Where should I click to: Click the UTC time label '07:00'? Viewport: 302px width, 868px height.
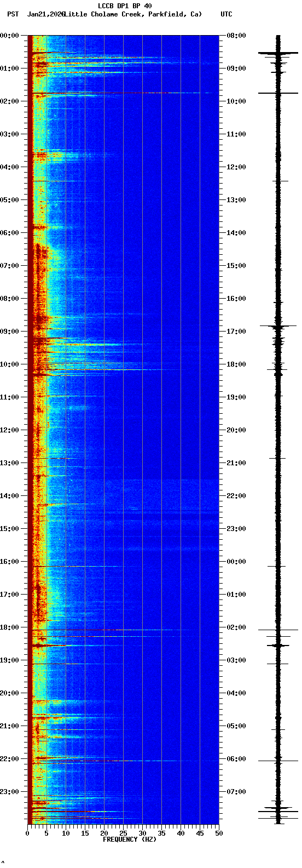pos(236,792)
